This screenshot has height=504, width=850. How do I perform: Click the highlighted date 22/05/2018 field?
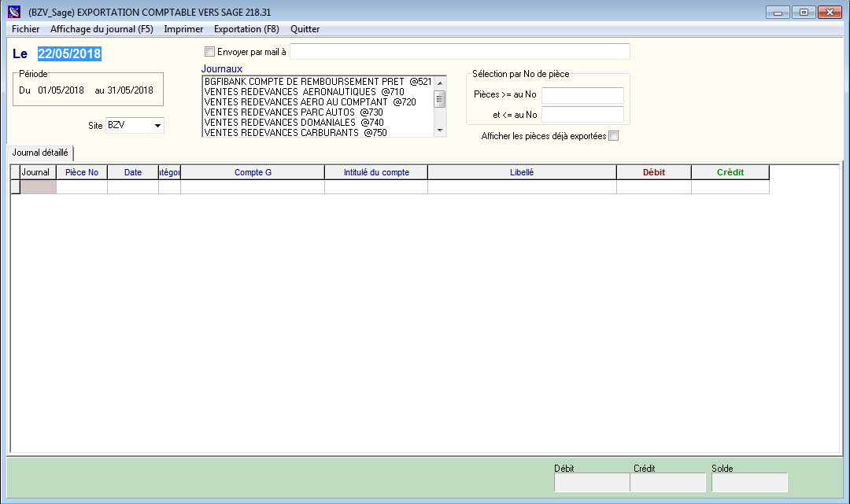tap(69, 53)
